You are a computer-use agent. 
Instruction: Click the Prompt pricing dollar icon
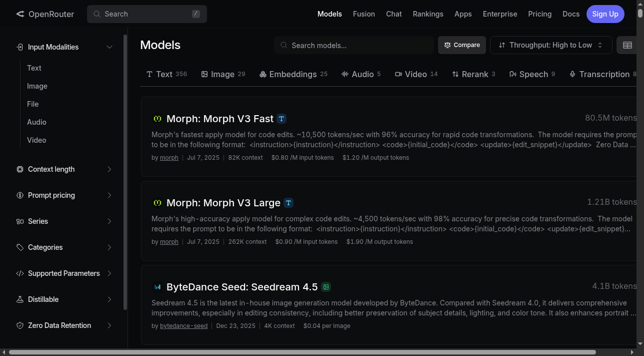click(20, 195)
